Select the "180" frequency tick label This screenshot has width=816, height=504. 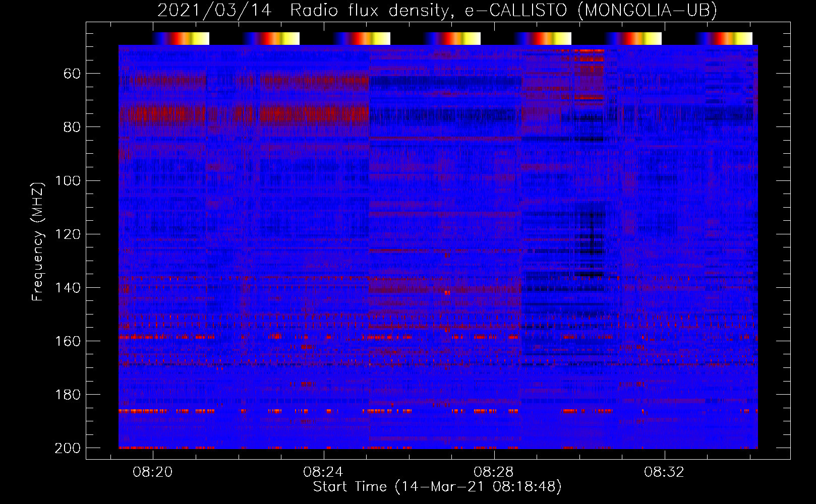[68, 394]
